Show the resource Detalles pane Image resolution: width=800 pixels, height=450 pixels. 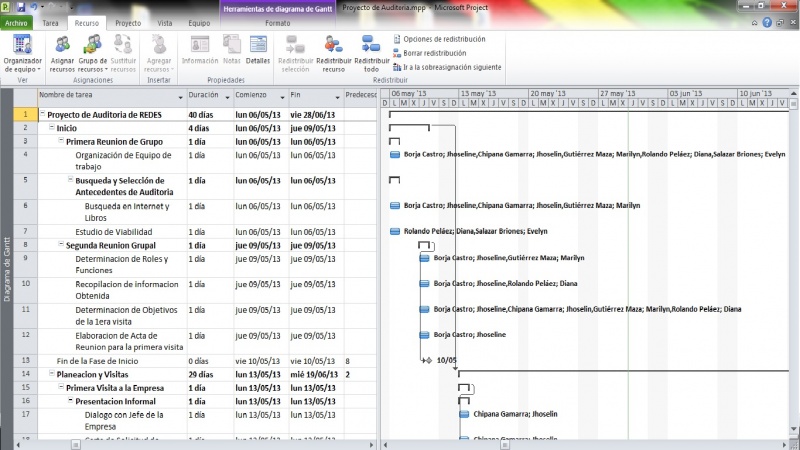[x=258, y=48]
